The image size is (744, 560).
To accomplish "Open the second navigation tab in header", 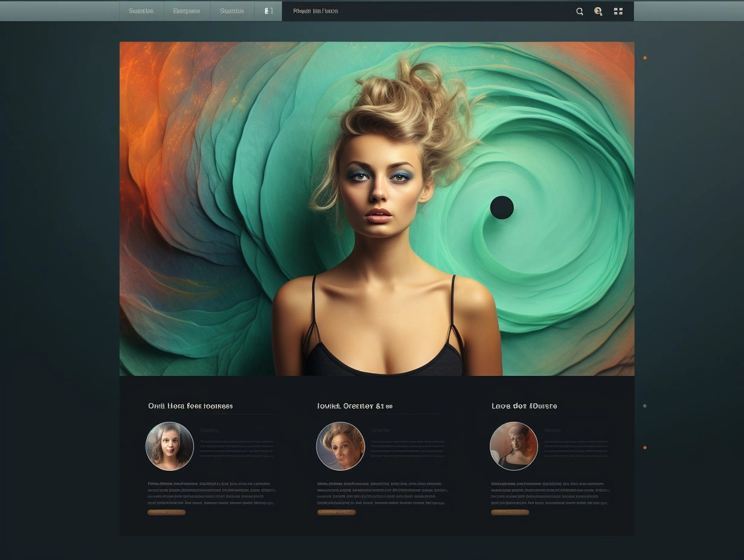I will tap(187, 11).
